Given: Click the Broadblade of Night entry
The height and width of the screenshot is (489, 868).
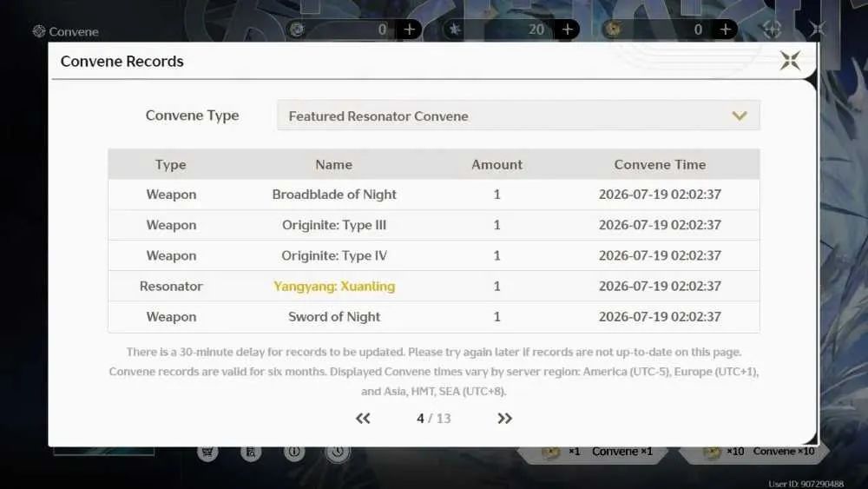Looking at the screenshot, I should click(334, 195).
